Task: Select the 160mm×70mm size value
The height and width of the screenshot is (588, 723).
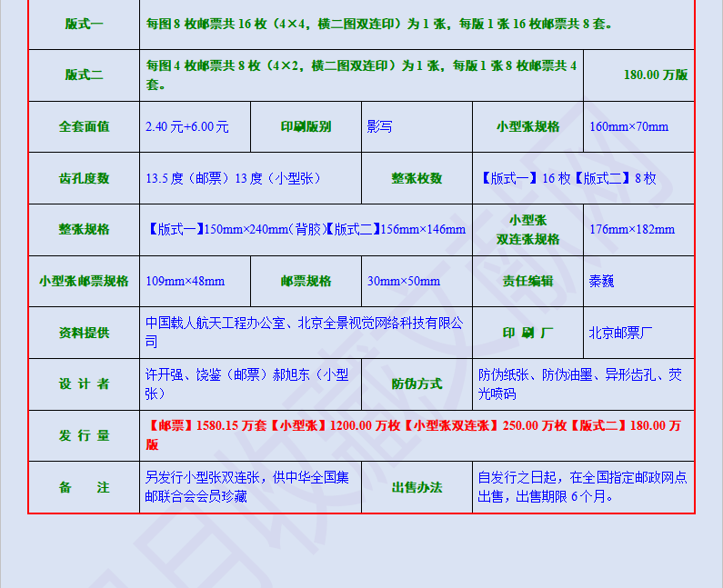Action: pyautogui.click(x=628, y=126)
